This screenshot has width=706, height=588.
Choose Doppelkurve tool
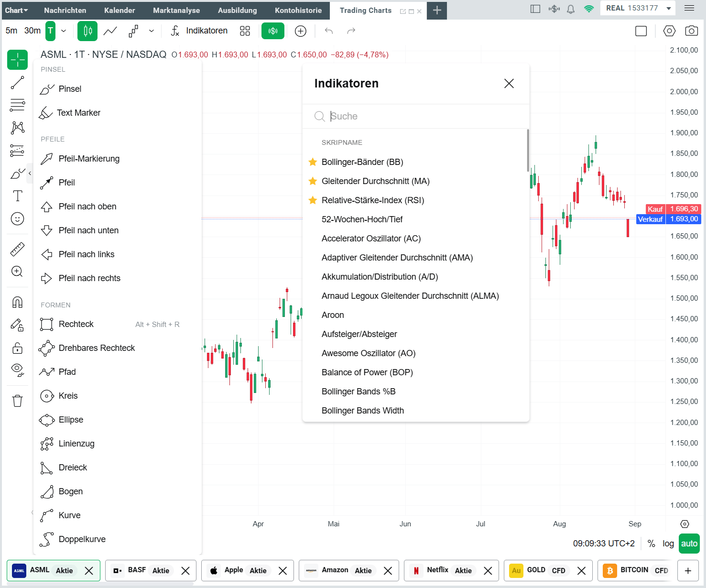pos(118,539)
